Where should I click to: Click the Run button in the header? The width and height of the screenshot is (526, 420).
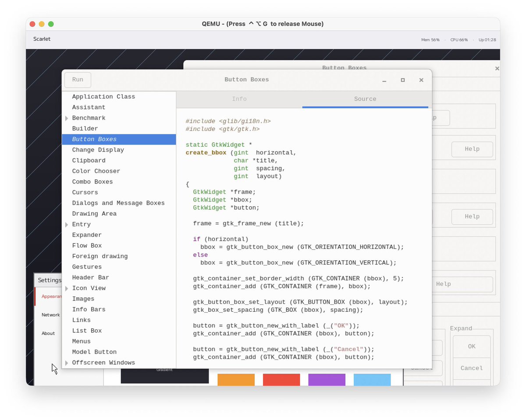[x=78, y=80]
